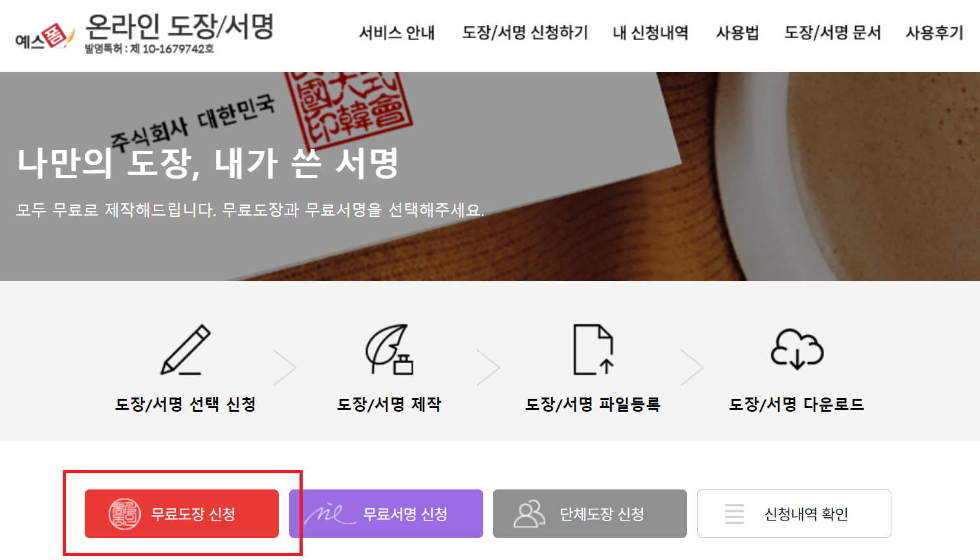
Task: Select the 도장/서명 문서 menu
Action: pyautogui.click(x=833, y=32)
